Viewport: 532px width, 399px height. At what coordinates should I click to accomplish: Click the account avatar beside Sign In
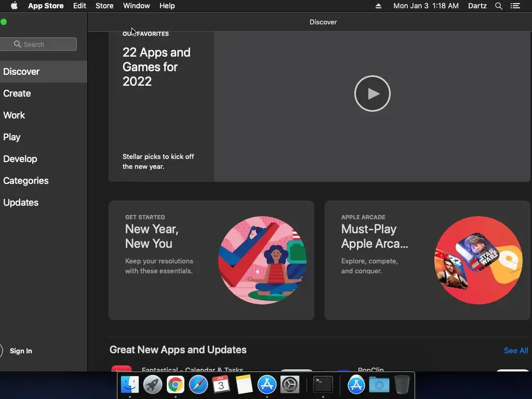click(x=1, y=351)
